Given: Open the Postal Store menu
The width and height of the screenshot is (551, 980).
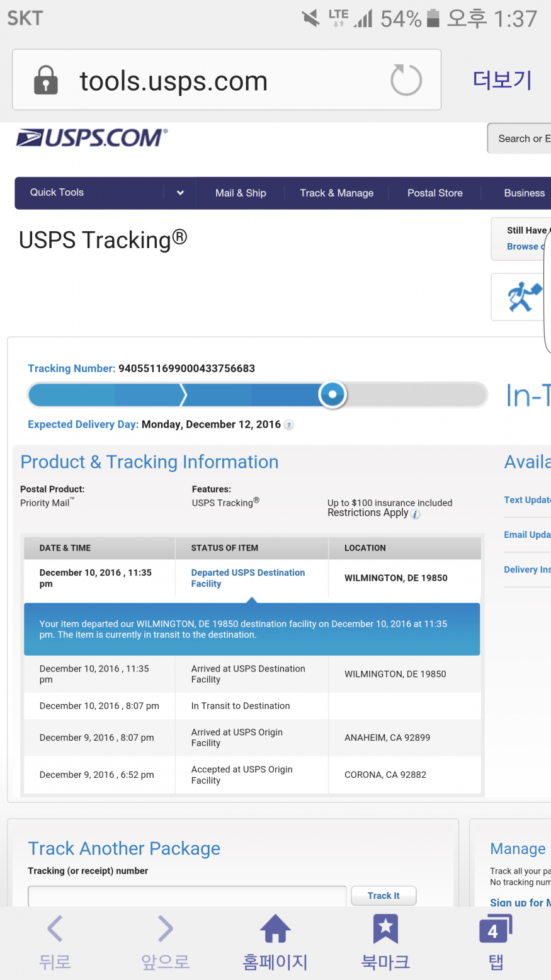Looking at the screenshot, I should pyautogui.click(x=435, y=193).
